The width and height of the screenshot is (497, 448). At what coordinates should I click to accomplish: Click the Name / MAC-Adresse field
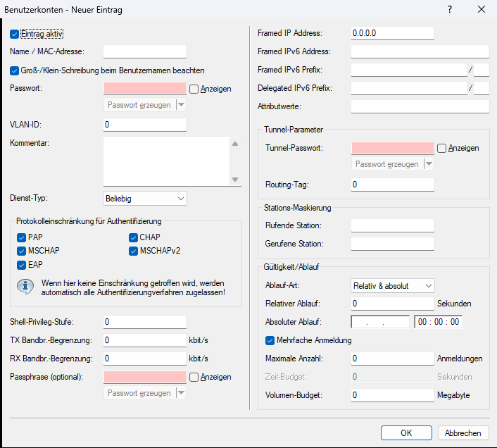point(144,51)
